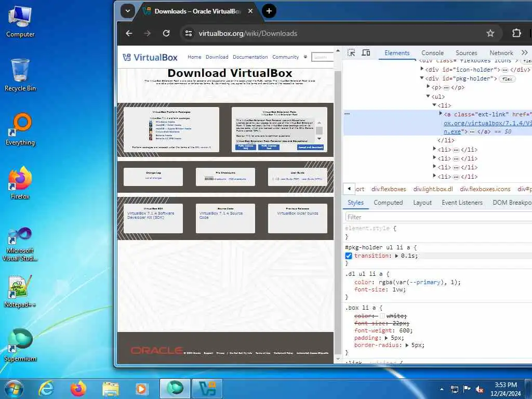Click the Documentation nav link

coord(250,57)
